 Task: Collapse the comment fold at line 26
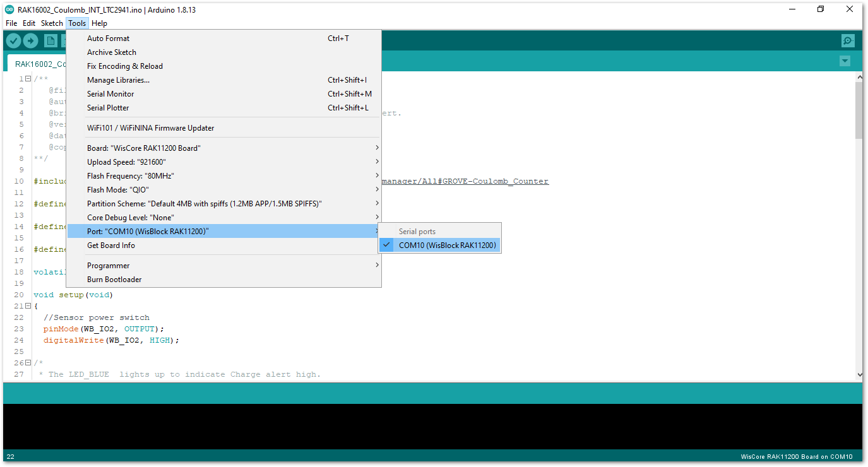[x=28, y=363]
